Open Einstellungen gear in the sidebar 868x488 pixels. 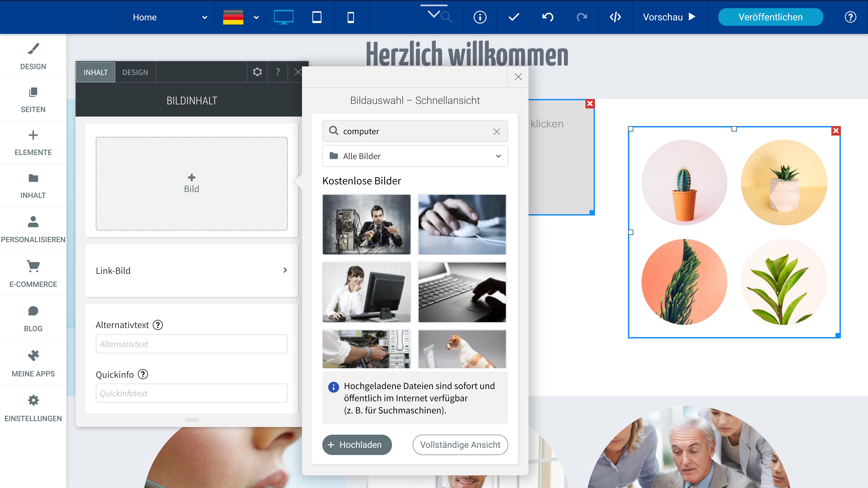click(33, 408)
